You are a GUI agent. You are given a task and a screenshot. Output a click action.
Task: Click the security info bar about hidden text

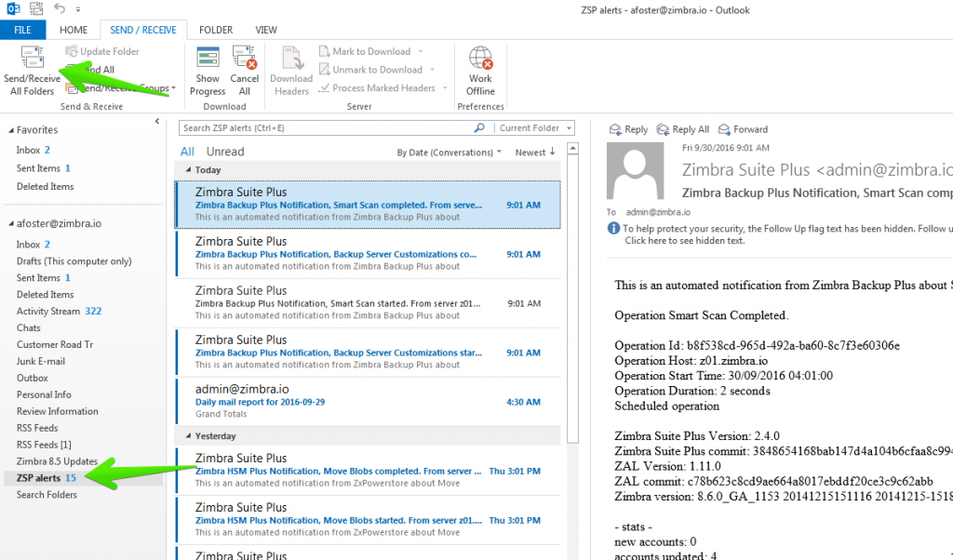[x=780, y=234]
